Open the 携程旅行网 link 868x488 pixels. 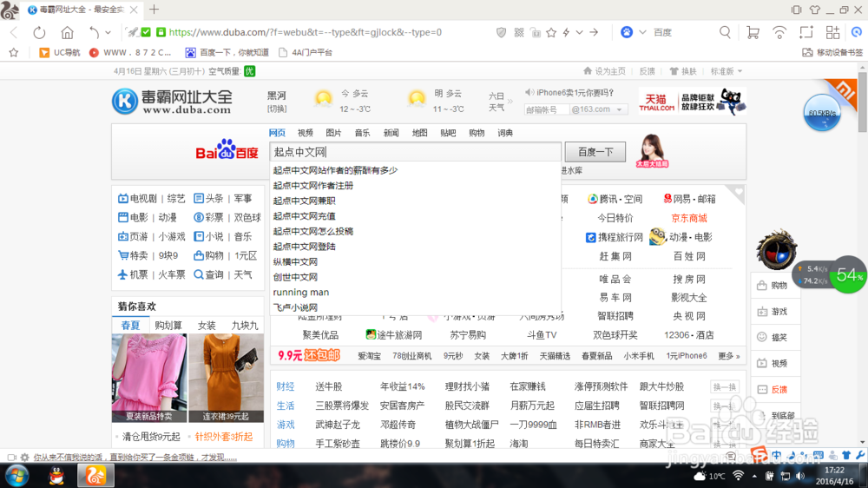(x=620, y=237)
